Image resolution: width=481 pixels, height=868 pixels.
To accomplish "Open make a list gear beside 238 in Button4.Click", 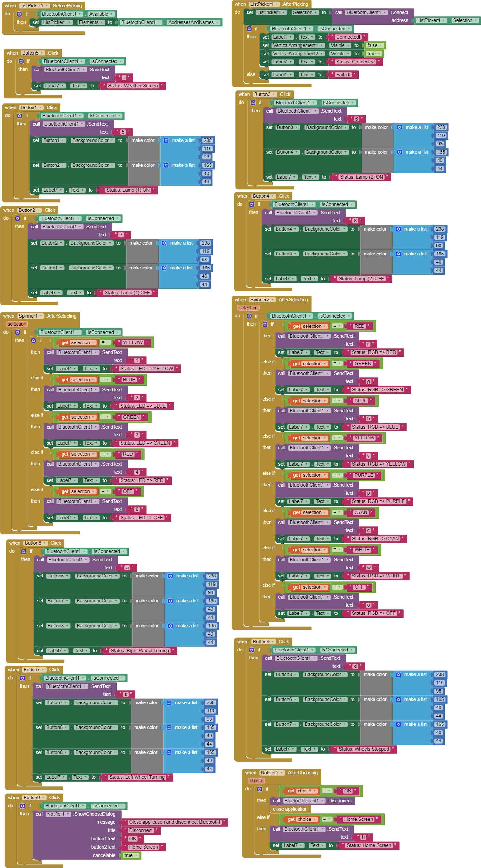I will 398,229.
